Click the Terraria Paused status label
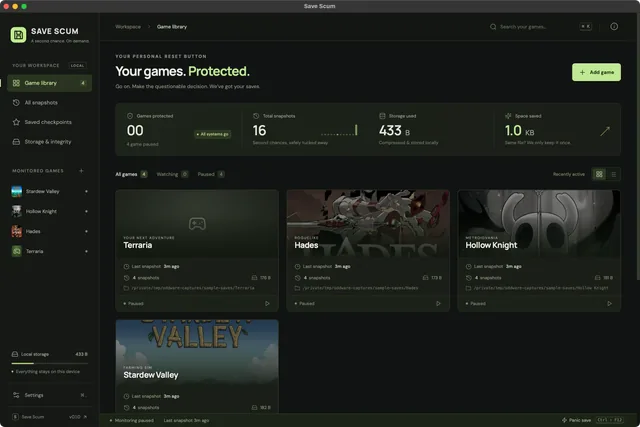Screen dimensions: 640x427 coord(133,303)
